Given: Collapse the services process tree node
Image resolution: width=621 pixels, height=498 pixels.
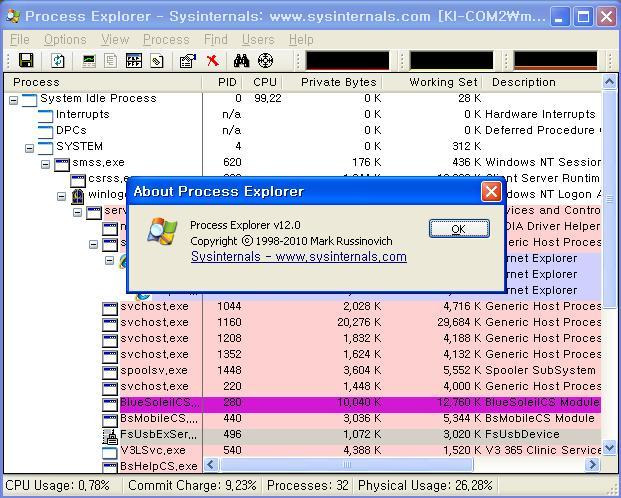Looking at the screenshot, I should point(78,212).
